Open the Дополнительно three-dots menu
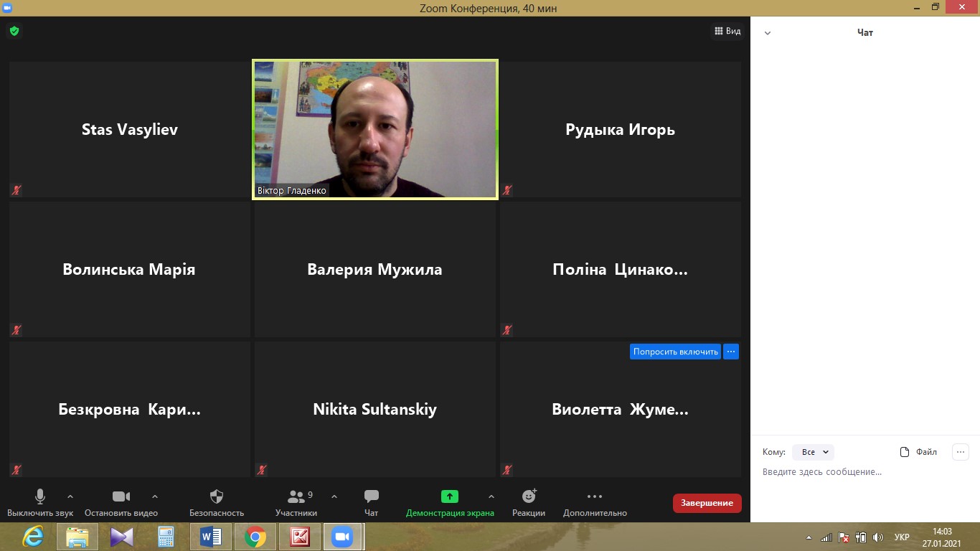Viewport: 980px width, 551px height. point(594,496)
